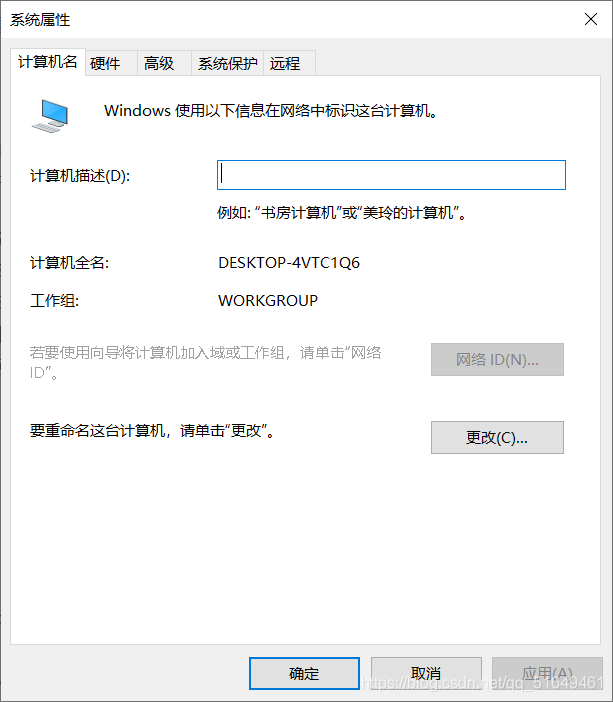This screenshot has height=702, width=613.
Task: Click computer name DESKTOP-4VTC1Q6
Action: coord(289,263)
